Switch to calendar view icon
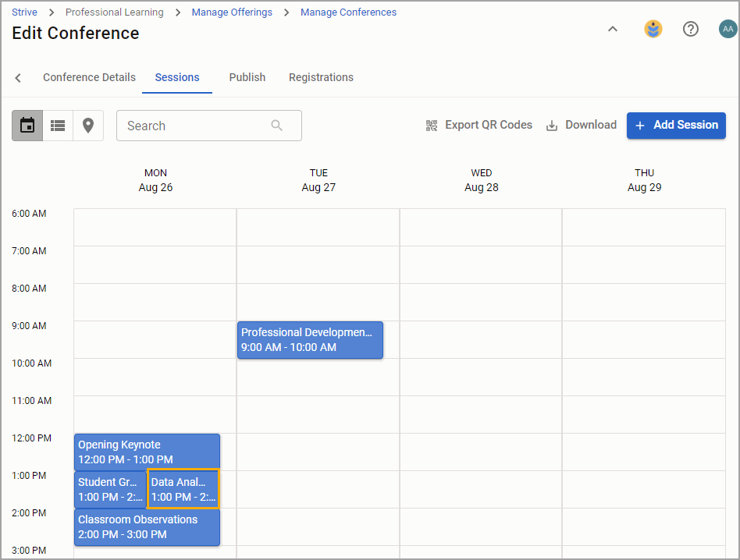 27,126
